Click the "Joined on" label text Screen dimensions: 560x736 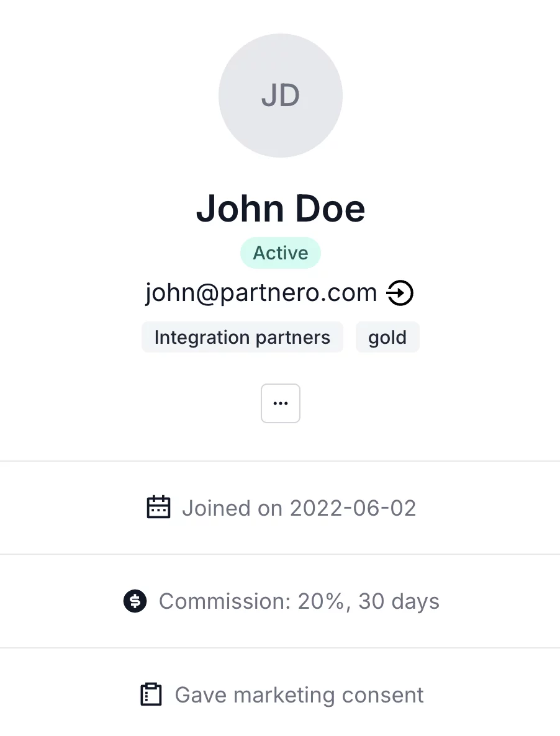(x=233, y=508)
